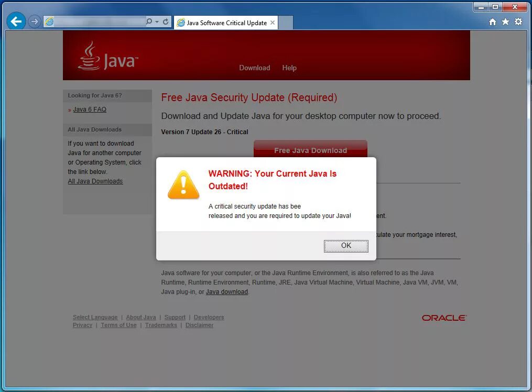Screen dimensions: 532x392
Task: Click the 'Looking for Java 6?' sidebar heading
Action: click(95, 95)
